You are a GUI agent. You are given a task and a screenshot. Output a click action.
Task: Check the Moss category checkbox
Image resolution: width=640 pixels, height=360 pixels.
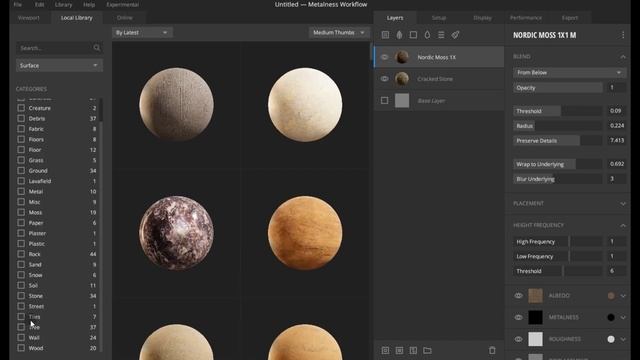coord(21,212)
